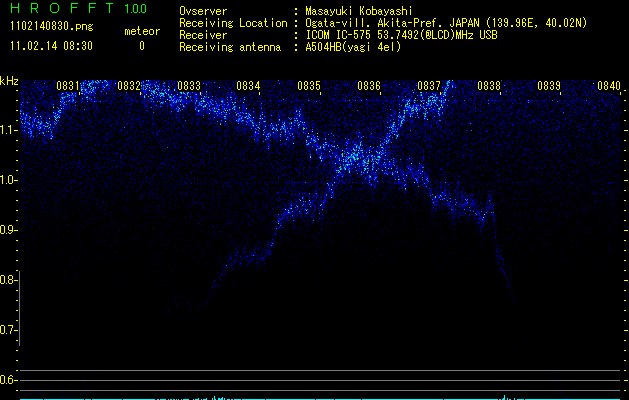This screenshot has height=400, width=629.
Task: Click the 0834 time marker
Action: click(x=248, y=86)
